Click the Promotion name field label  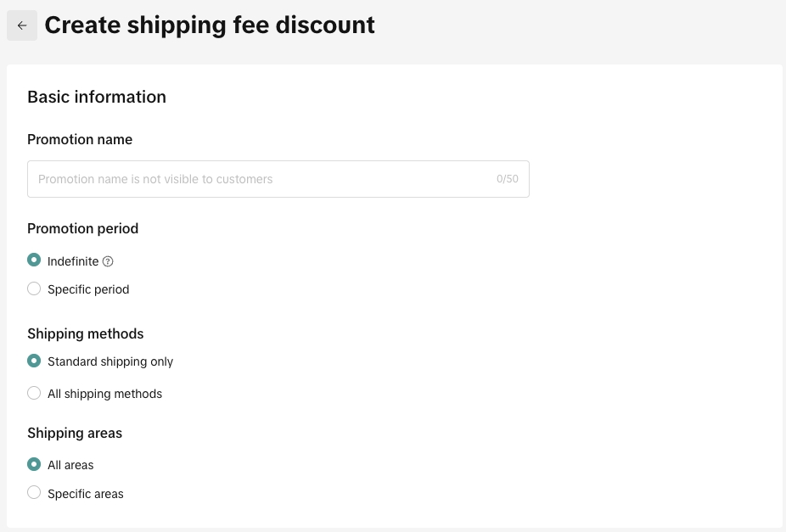click(80, 139)
